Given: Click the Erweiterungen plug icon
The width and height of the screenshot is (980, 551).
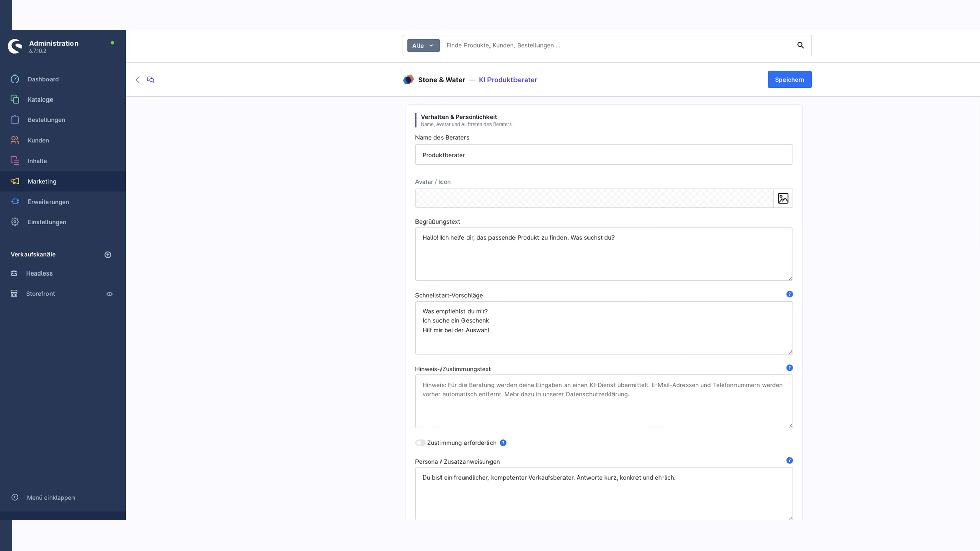Looking at the screenshot, I should (15, 202).
